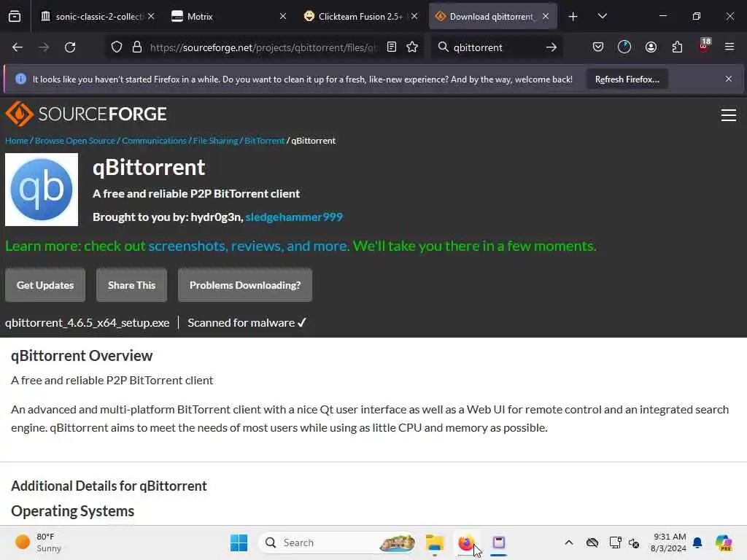Open tracking protection shield icon
Image resolution: width=747 pixels, height=560 pixels.
point(117,47)
